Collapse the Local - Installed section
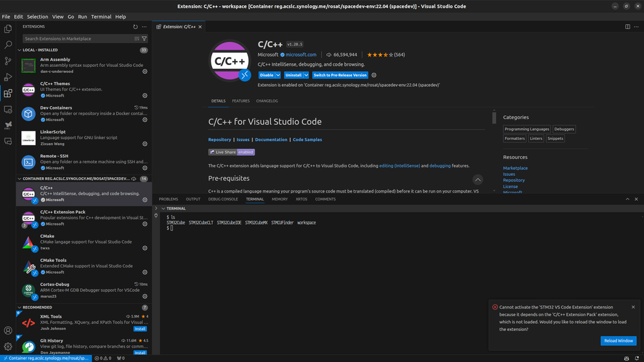The height and width of the screenshot is (362, 644). [x=19, y=50]
